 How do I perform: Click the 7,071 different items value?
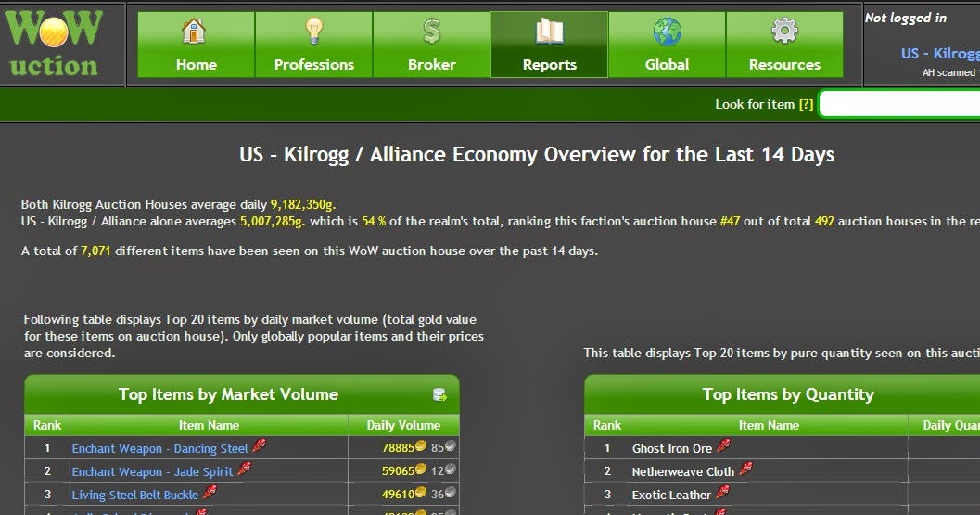coord(95,251)
